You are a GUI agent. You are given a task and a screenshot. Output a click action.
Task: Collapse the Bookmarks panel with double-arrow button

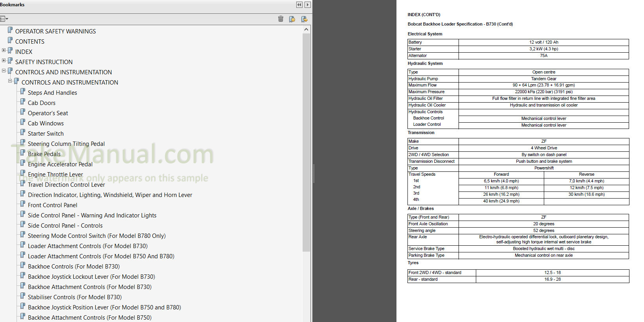(299, 5)
